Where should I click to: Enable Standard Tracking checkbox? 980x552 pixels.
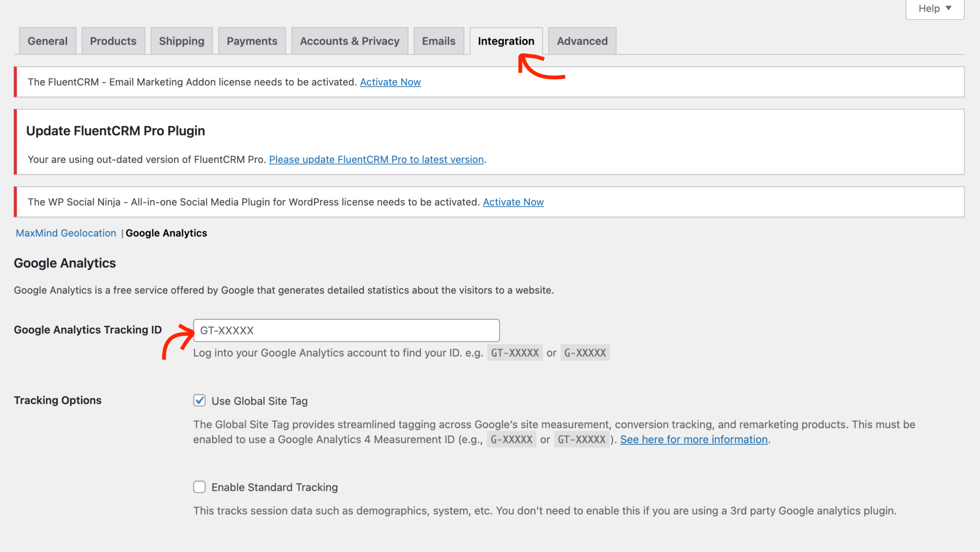(x=199, y=486)
